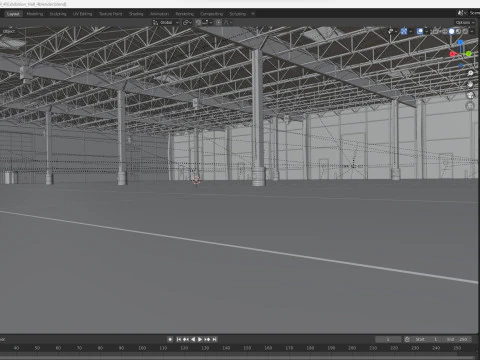Image resolution: width=480 pixels, height=360 pixels.
Task: Open the Compositing workspace tab
Action: point(211,14)
